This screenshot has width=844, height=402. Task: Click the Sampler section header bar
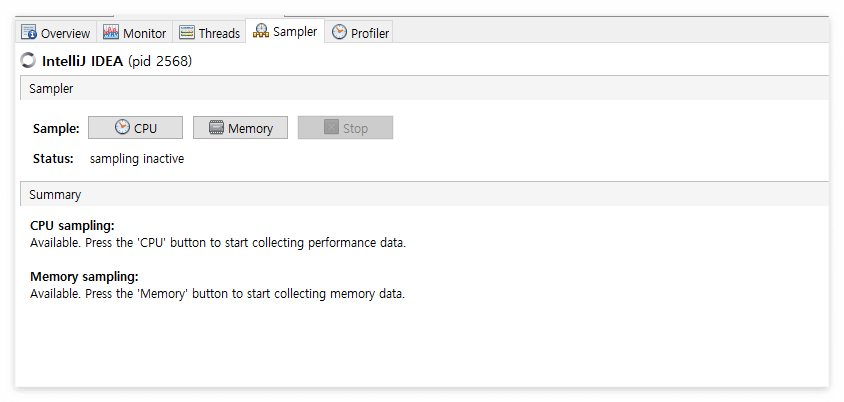(424, 88)
